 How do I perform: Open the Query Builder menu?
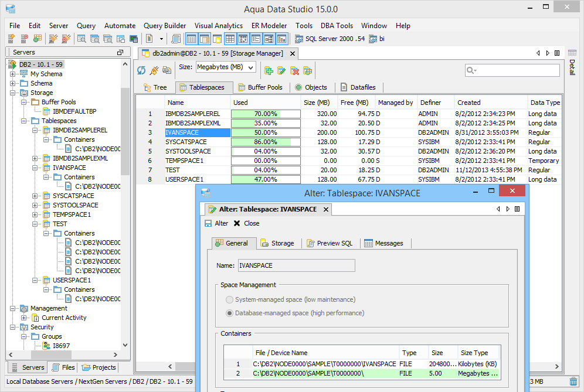(165, 26)
